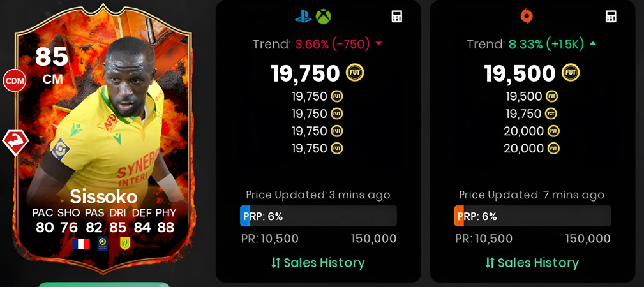Screen dimensions: 644x287
Task: Click the FUT coin beside 19,750 main price
Action: click(x=355, y=73)
